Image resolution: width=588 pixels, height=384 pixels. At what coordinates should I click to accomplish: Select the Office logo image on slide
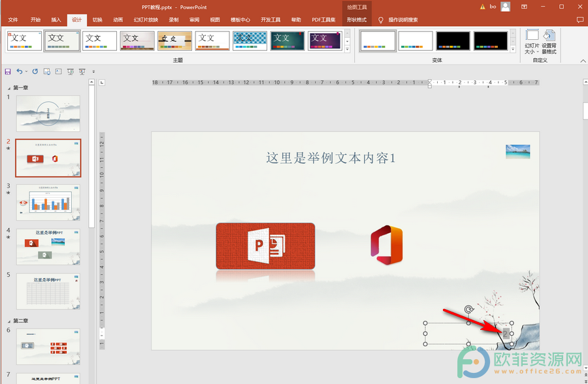tap(387, 245)
